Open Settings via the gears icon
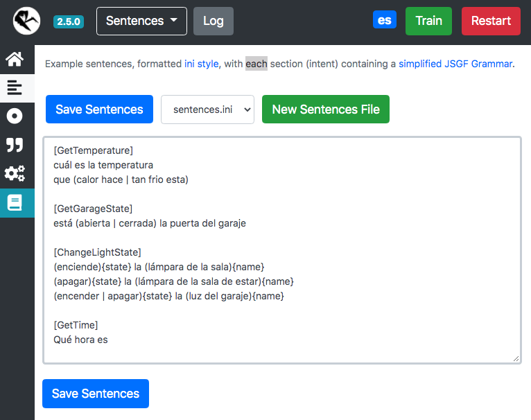 (15, 173)
